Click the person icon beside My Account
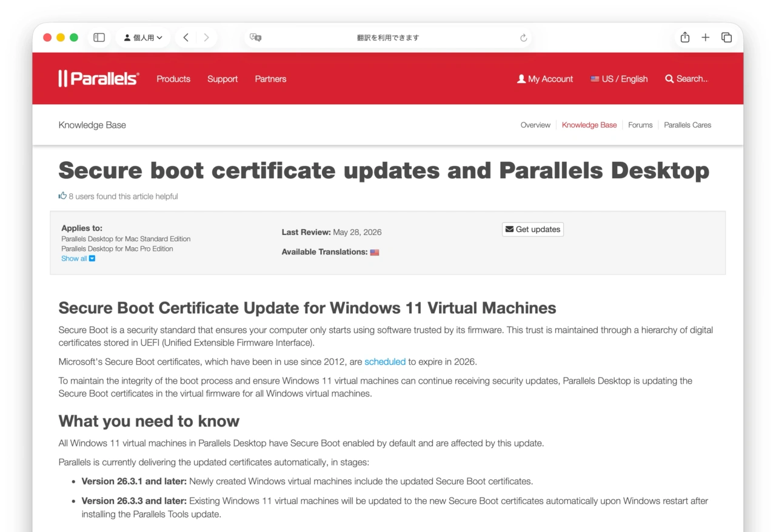Viewport: 776px width, 532px height. [521, 79]
